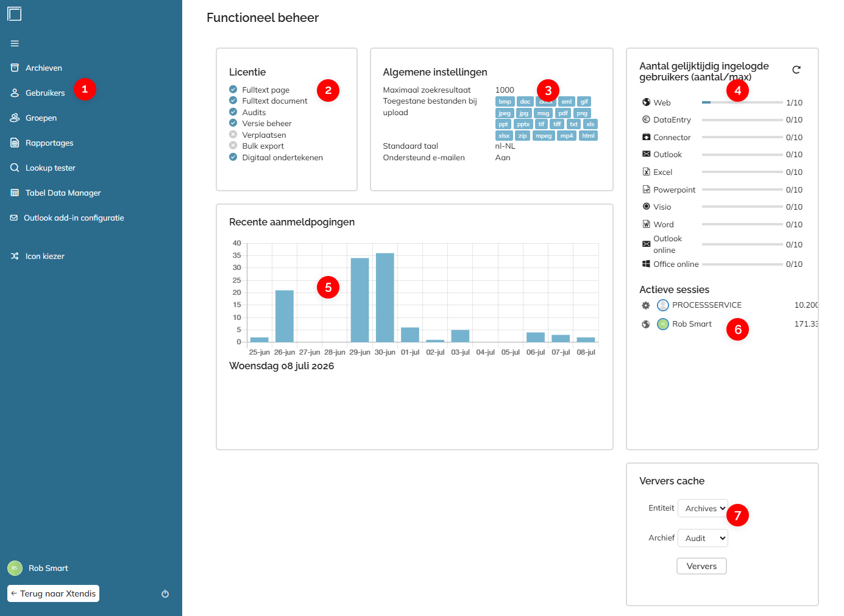Click the 30-jun bar in login chart

click(x=385, y=297)
